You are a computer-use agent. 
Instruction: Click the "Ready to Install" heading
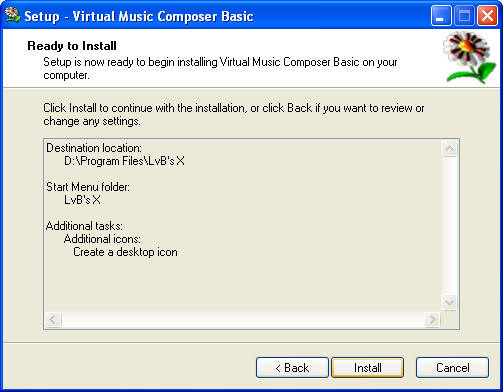click(72, 46)
